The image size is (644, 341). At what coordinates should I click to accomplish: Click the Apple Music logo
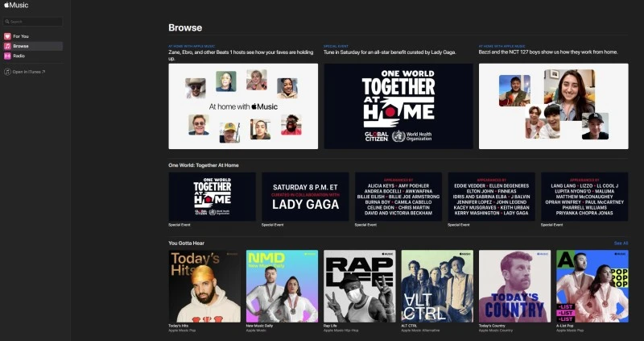[16, 6]
